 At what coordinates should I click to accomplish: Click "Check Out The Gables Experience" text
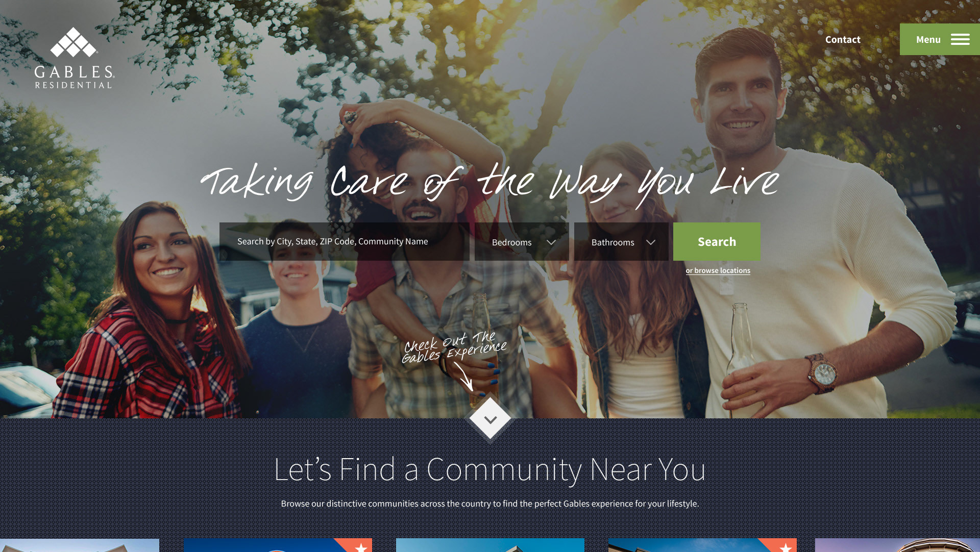[454, 347]
